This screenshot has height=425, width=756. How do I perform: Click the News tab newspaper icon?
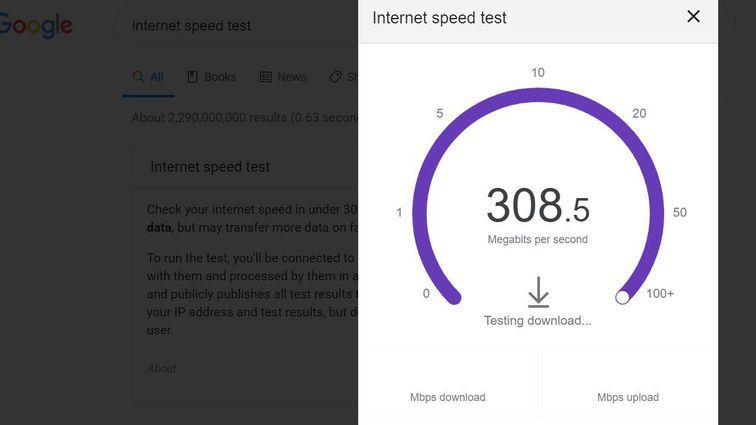coord(266,77)
